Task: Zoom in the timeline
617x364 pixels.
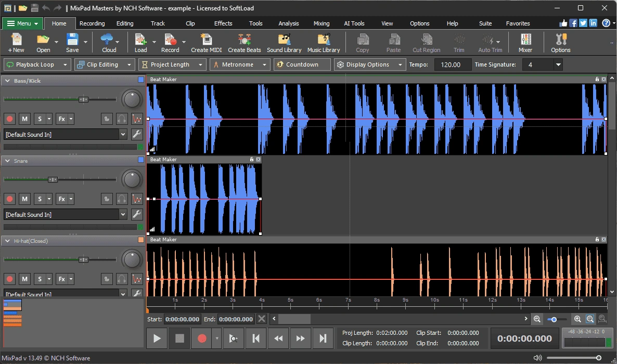Action: point(577,319)
